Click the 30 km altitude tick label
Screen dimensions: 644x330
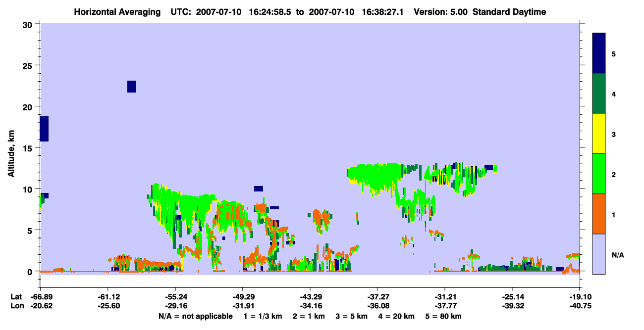coord(29,24)
